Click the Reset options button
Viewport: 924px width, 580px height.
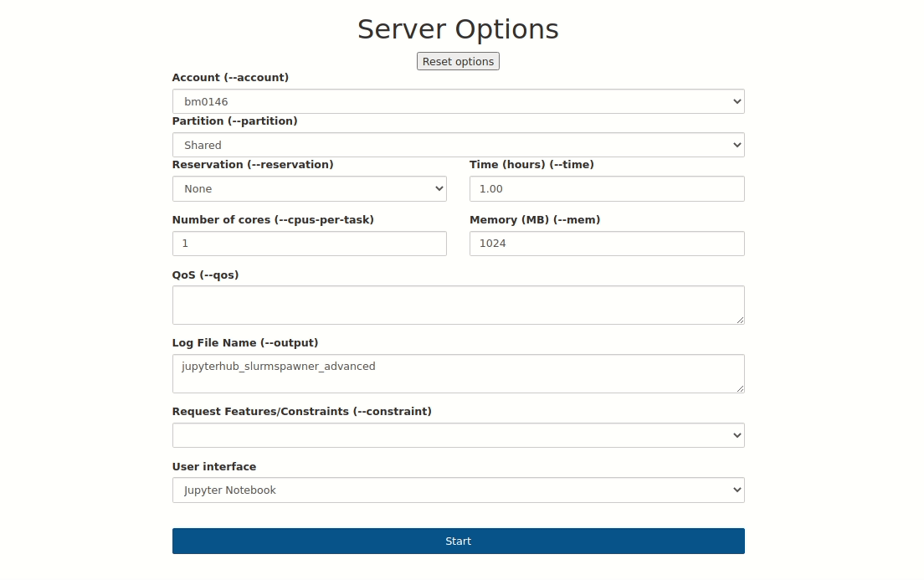pyautogui.click(x=458, y=61)
